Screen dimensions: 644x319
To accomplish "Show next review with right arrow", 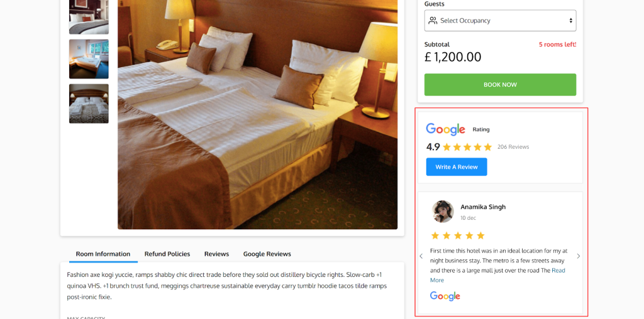I will click(x=579, y=256).
